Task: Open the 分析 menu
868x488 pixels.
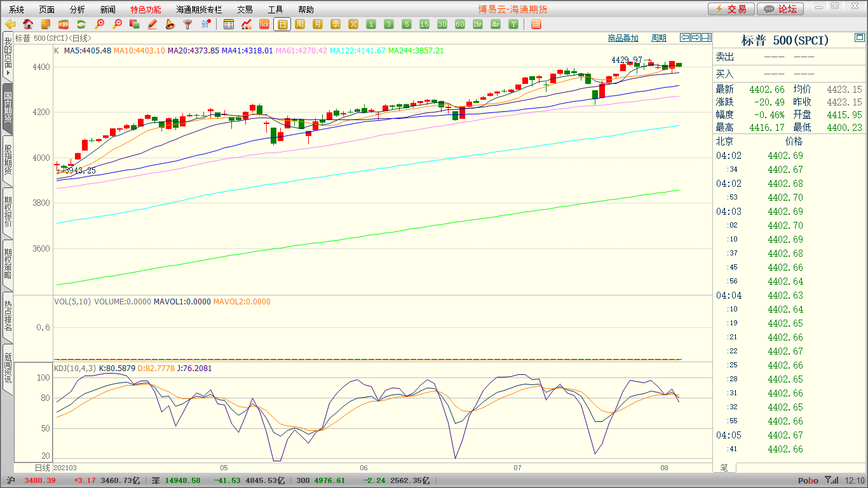Action: coord(77,10)
